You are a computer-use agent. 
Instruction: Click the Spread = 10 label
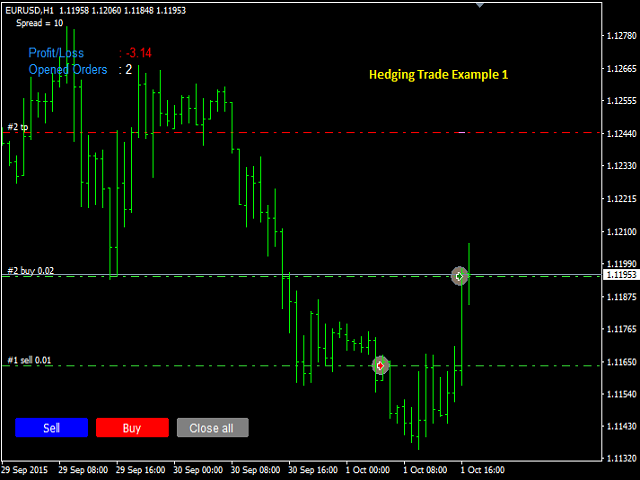tap(40, 23)
